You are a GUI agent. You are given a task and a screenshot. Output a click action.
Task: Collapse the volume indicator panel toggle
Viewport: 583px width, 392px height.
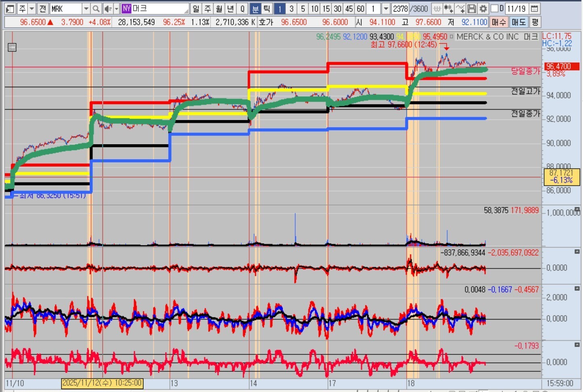(x=577, y=209)
